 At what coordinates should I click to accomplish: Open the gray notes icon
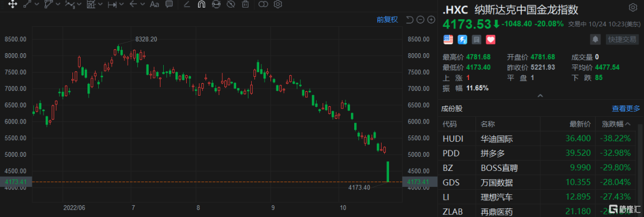476,39
